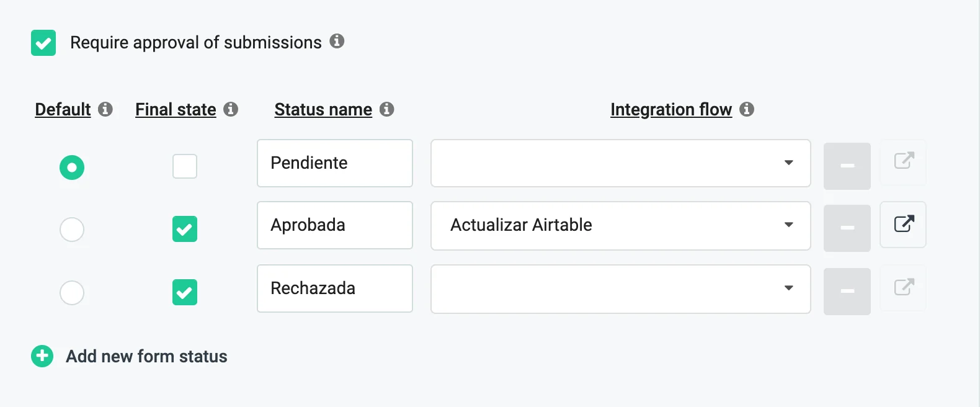Click Add new form status link
Image resolution: width=980 pixels, height=407 pixels.
(x=146, y=357)
